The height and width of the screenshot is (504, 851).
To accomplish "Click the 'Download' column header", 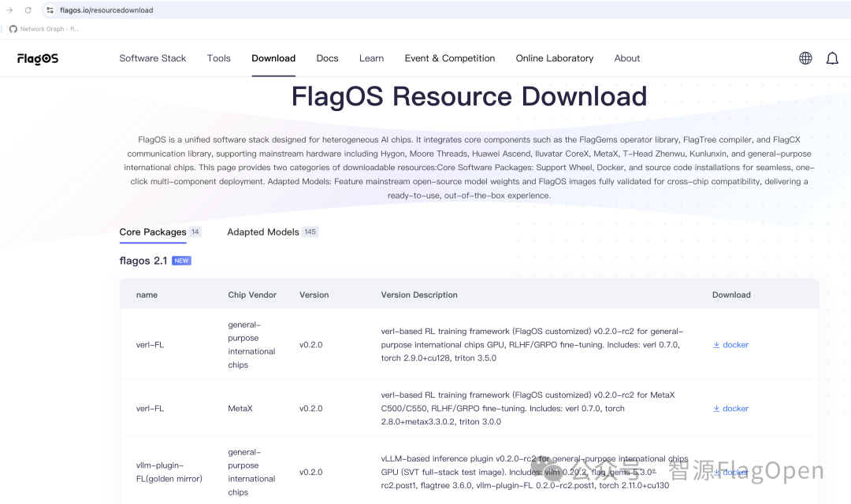I will (x=731, y=295).
